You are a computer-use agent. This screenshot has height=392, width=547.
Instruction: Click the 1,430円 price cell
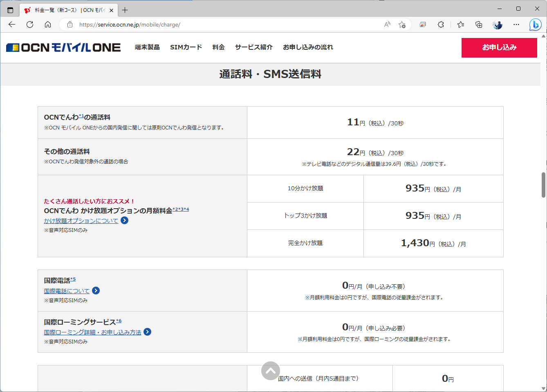pyautogui.click(x=433, y=243)
